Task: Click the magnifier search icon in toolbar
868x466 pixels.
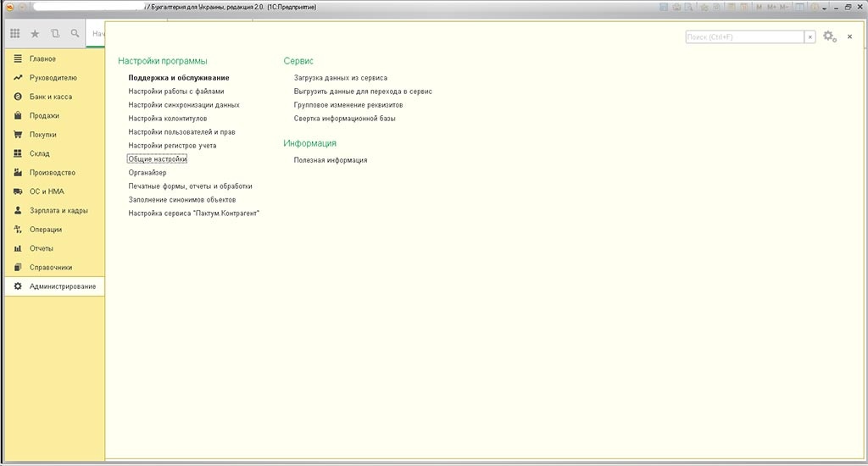Action: (x=75, y=34)
